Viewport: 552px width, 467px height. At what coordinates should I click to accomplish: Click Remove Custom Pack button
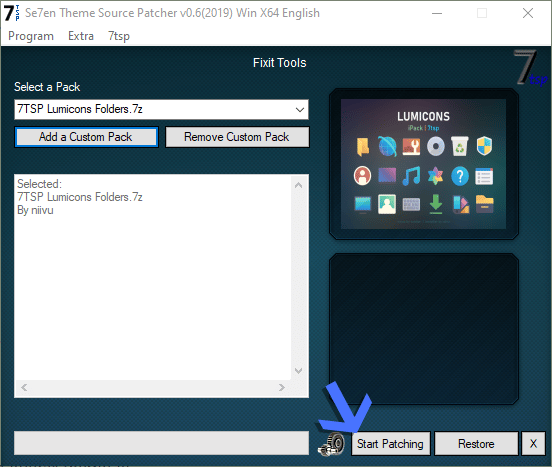[237, 137]
